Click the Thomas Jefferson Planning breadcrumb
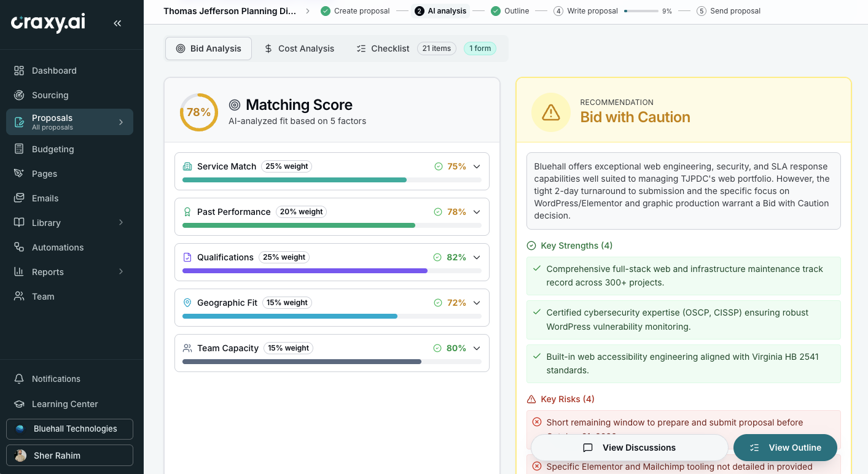This screenshot has width=868, height=474. point(229,11)
